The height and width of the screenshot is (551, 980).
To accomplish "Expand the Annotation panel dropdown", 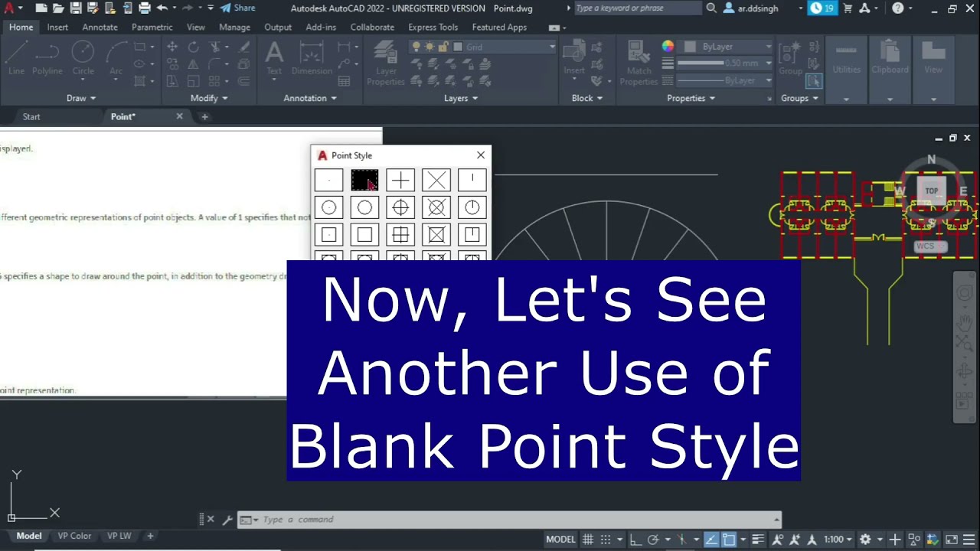I will [x=310, y=98].
